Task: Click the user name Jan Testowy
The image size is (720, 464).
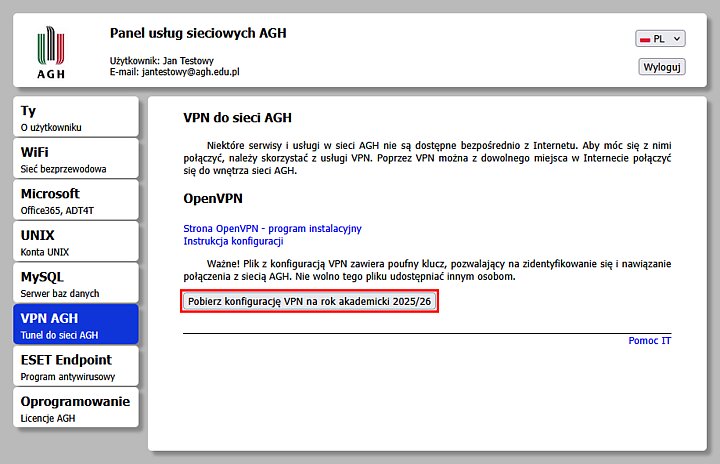Action: (x=187, y=60)
